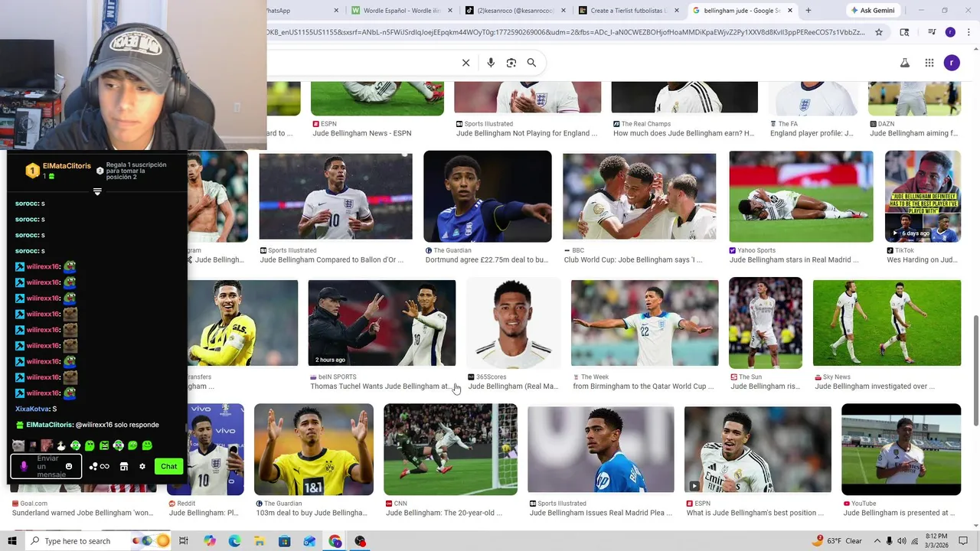Image resolution: width=980 pixels, height=551 pixels.
Task: Show hidden system tray icons
Action: [x=877, y=541]
